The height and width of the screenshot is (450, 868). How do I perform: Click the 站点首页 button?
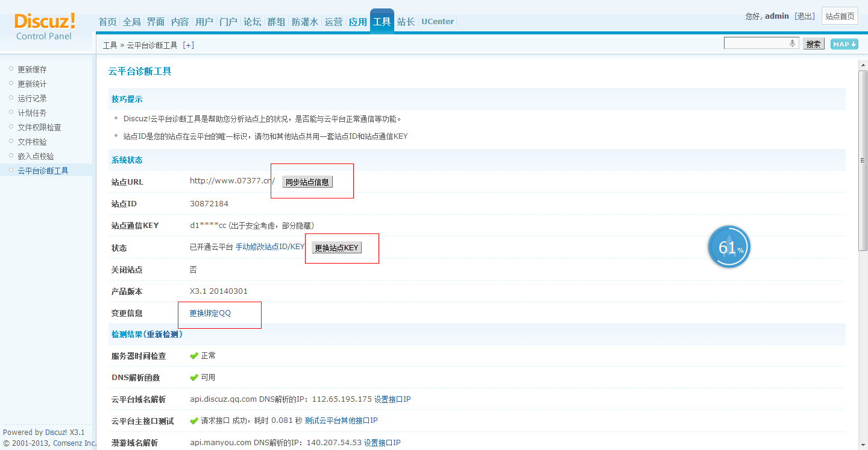click(x=840, y=16)
